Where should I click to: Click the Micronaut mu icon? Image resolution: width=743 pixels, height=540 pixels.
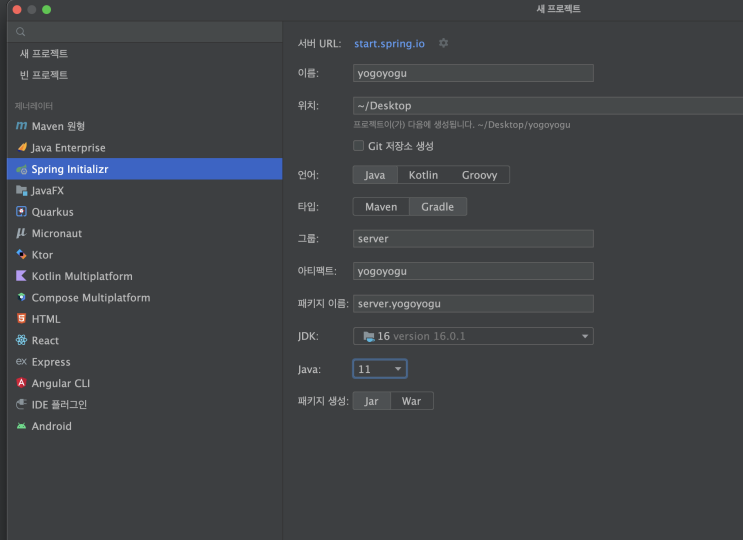pos(21,233)
